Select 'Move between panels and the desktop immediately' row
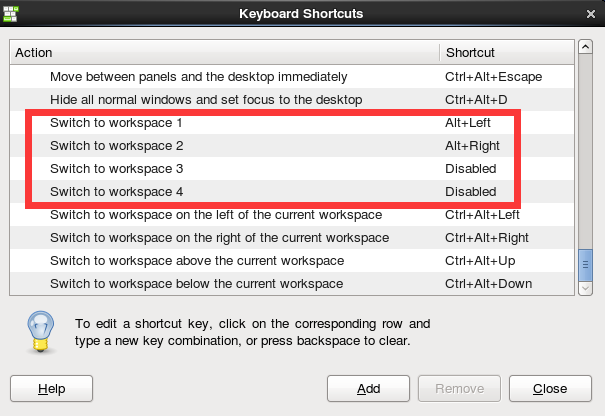 pos(198,76)
